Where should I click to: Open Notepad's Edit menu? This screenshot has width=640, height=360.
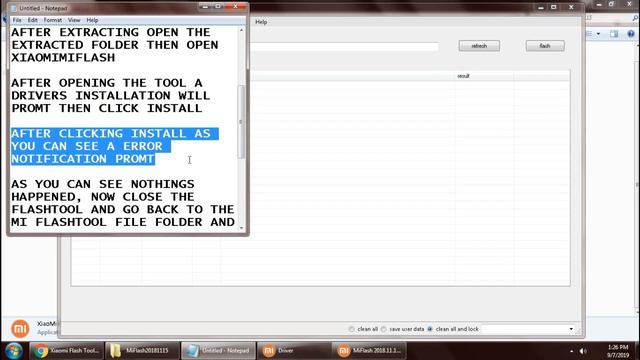[x=33, y=20]
